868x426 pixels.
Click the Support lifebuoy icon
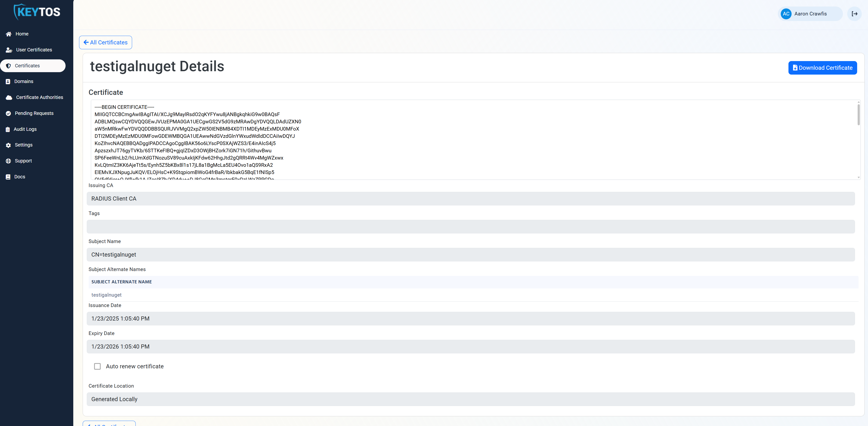pyautogui.click(x=8, y=161)
